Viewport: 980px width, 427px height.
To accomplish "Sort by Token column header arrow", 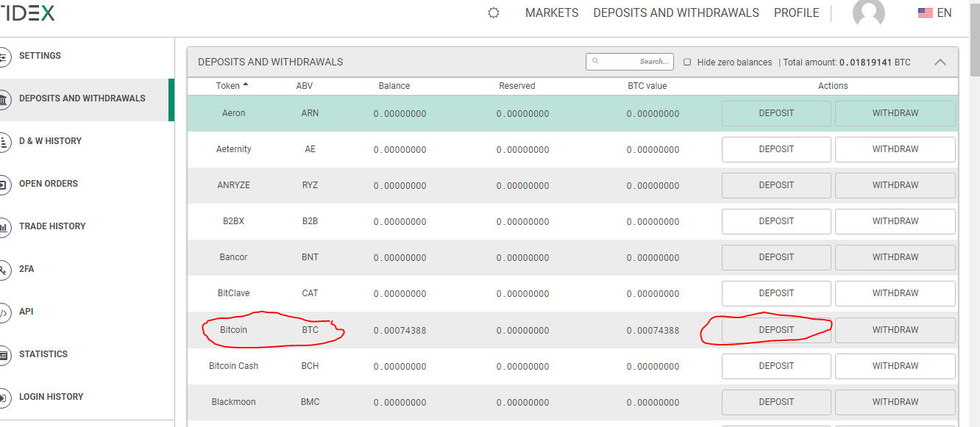I will pyautogui.click(x=246, y=85).
